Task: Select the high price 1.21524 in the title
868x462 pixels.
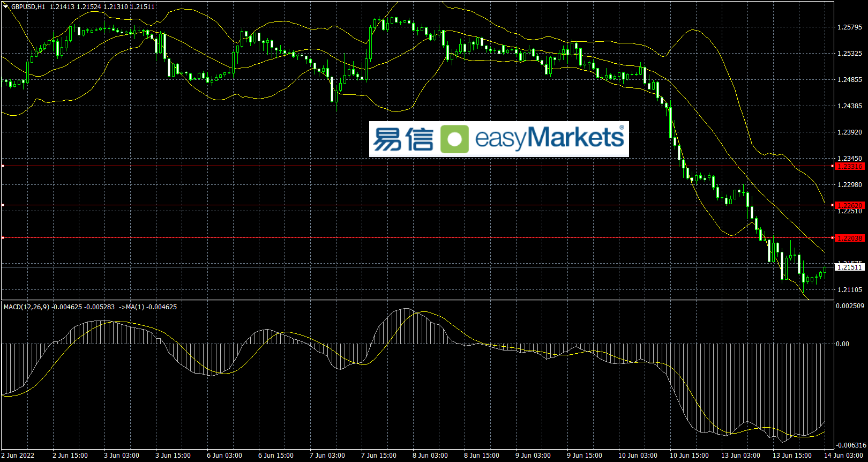Action: click(x=89, y=7)
